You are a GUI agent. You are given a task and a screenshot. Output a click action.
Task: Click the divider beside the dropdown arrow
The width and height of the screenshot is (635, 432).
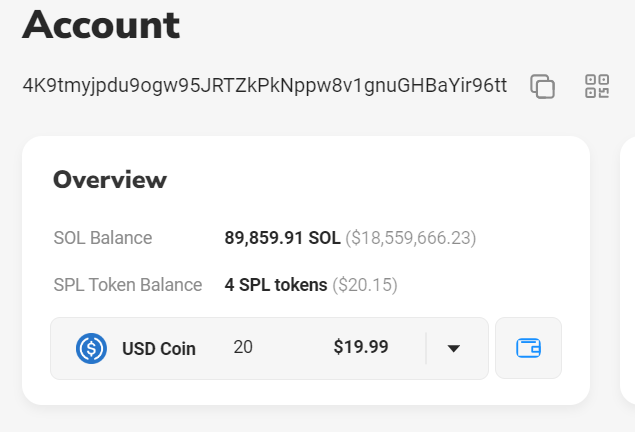click(x=426, y=348)
